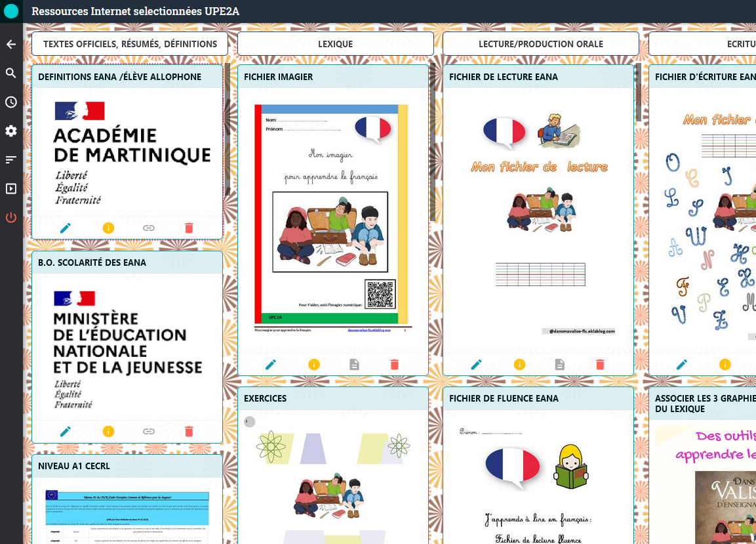Open the history clock icon in sidebar
This screenshot has width=756, height=544.
tap(11, 102)
